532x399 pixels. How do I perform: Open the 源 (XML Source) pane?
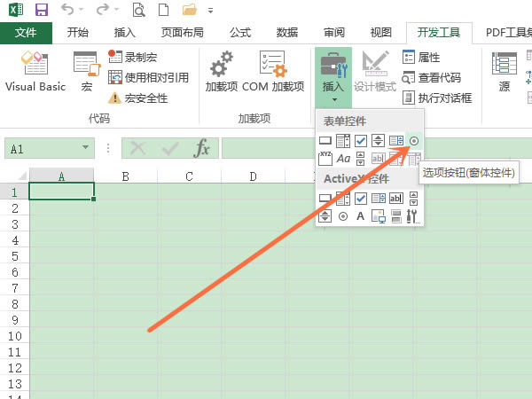pos(505,72)
